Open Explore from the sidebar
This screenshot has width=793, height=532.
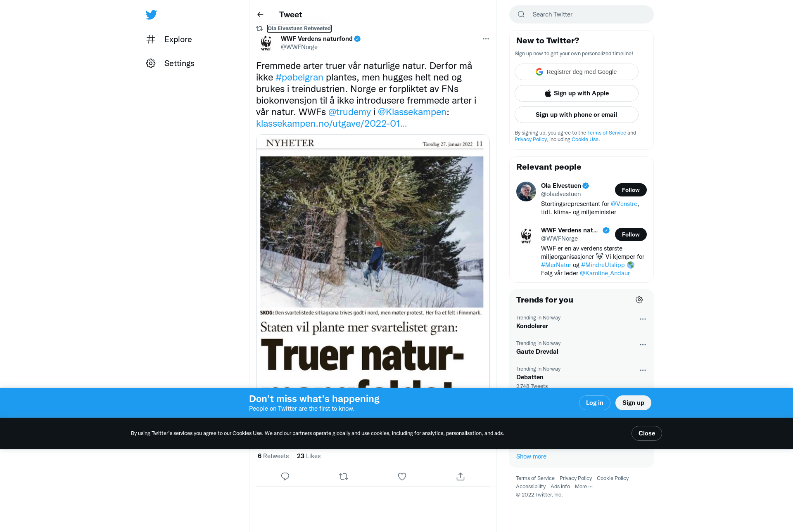tap(169, 39)
